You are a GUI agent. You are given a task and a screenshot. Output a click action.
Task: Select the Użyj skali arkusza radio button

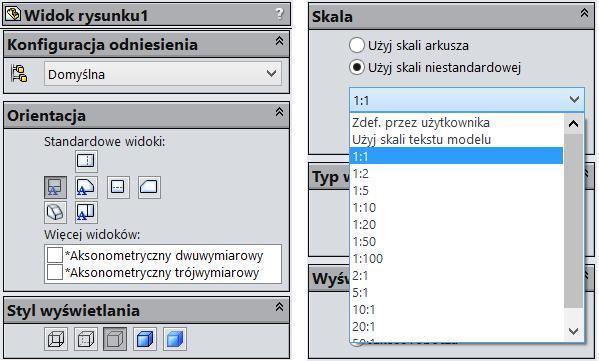(356, 45)
